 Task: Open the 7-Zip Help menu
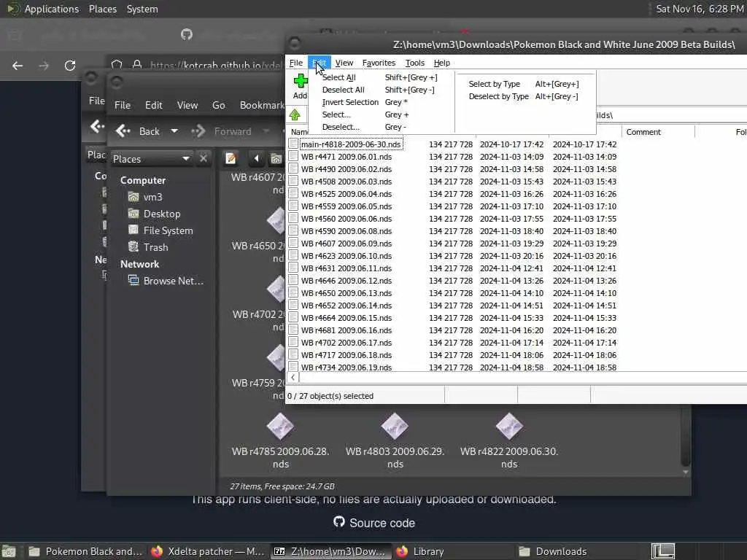[441, 63]
